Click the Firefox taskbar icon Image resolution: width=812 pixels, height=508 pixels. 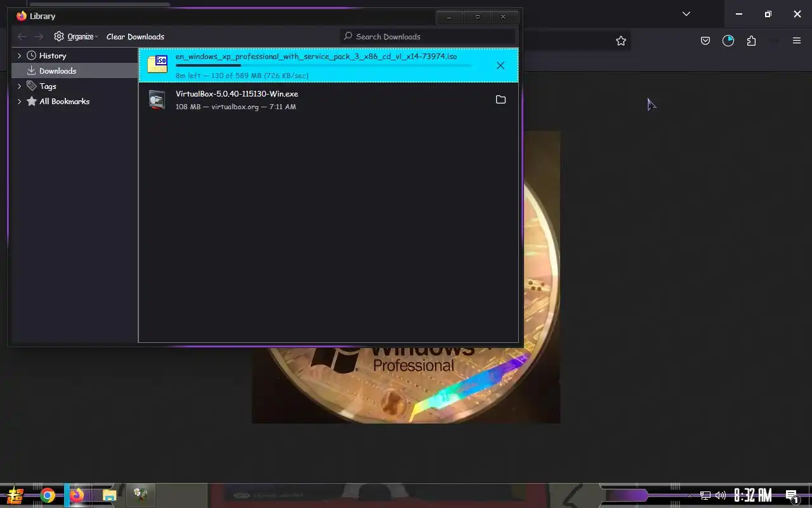click(x=77, y=495)
